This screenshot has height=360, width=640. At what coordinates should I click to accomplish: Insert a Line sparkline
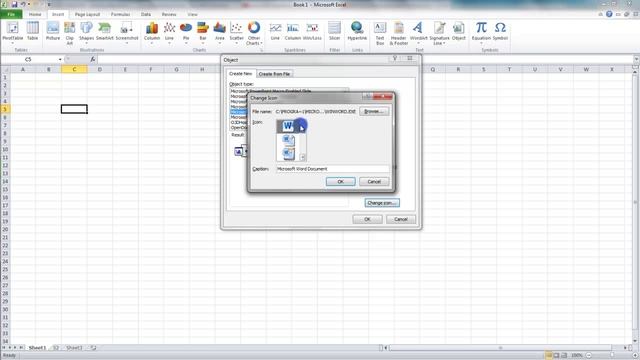pos(275,31)
